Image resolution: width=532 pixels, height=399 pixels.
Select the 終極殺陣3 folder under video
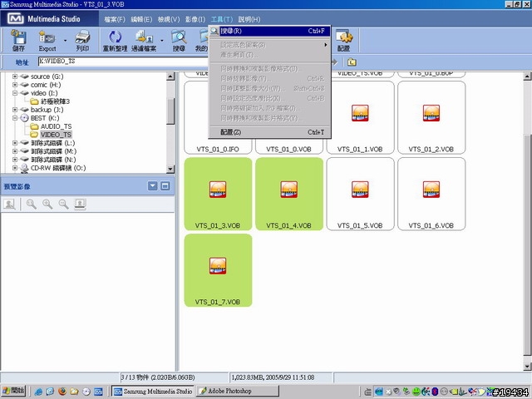56,101
